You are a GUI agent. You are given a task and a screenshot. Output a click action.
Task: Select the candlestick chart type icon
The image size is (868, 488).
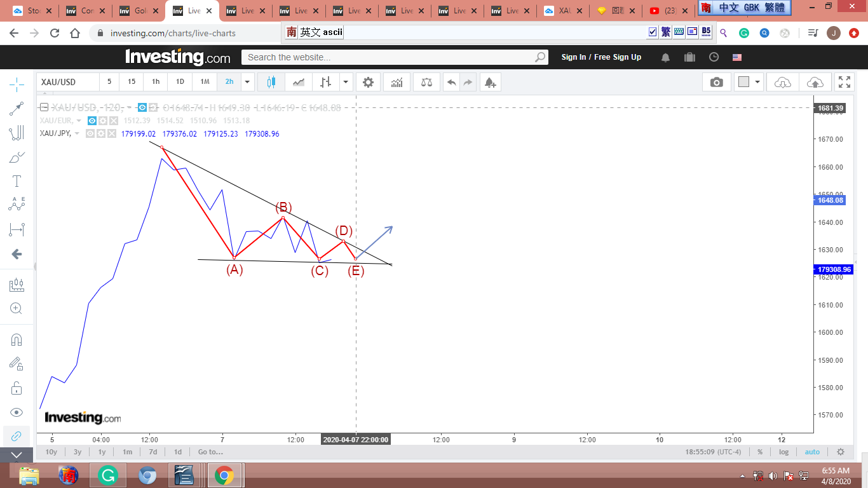pos(271,82)
